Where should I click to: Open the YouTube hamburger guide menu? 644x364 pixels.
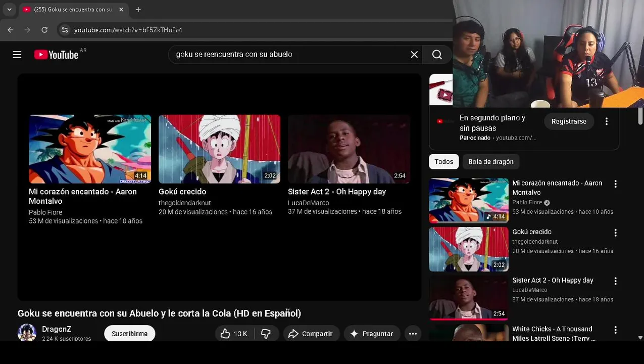pyautogui.click(x=17, y=55)
